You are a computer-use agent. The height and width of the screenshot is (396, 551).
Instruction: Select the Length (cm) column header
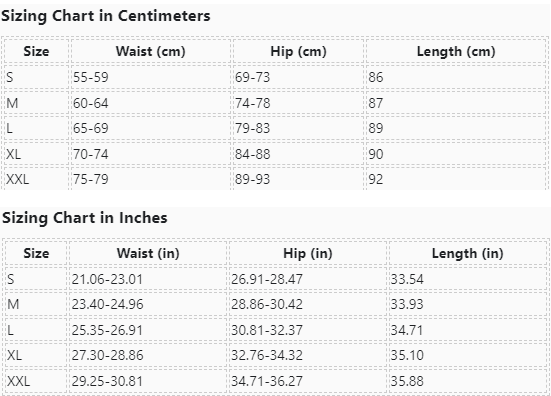[456, 51]
